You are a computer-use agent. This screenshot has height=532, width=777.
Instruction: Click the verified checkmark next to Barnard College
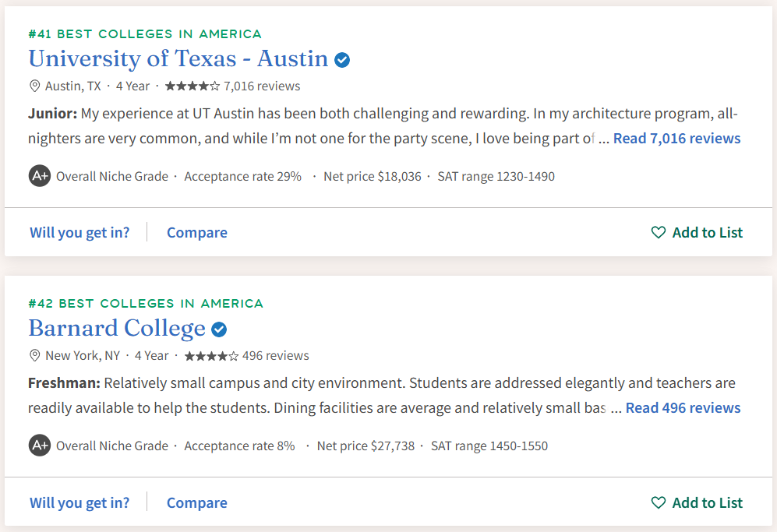point(220,329)
